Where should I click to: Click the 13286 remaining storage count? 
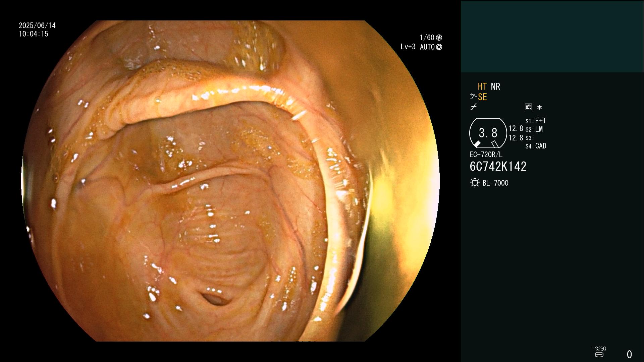(x=599, y=349)
